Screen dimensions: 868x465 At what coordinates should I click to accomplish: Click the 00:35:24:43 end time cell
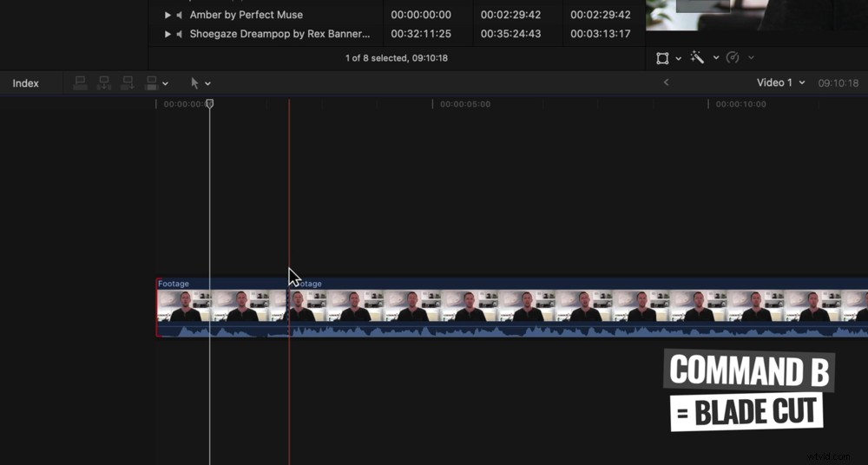510,34
